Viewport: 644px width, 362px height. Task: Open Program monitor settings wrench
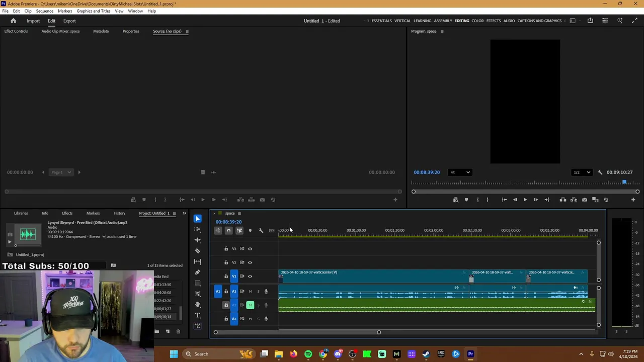[600, 172]
